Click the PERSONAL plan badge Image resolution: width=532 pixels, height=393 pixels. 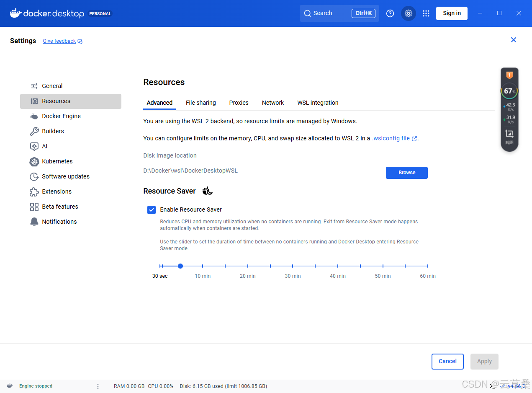tap(100, 13)
